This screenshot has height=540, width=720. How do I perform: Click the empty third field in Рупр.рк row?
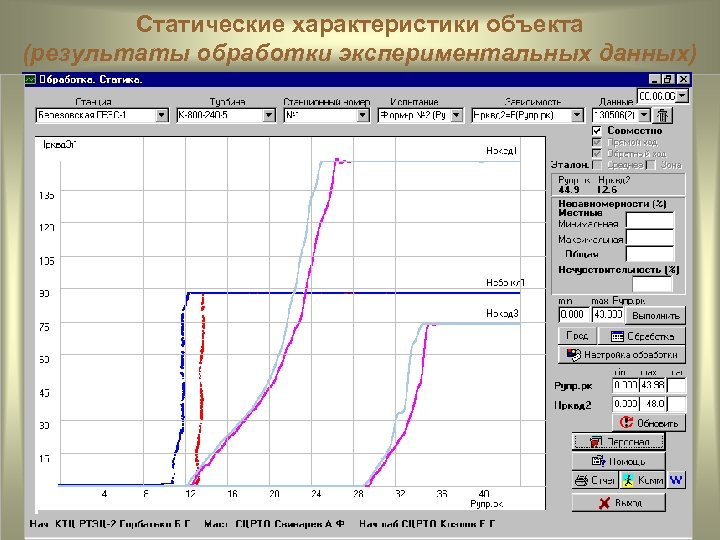click(x=676, y=385)
